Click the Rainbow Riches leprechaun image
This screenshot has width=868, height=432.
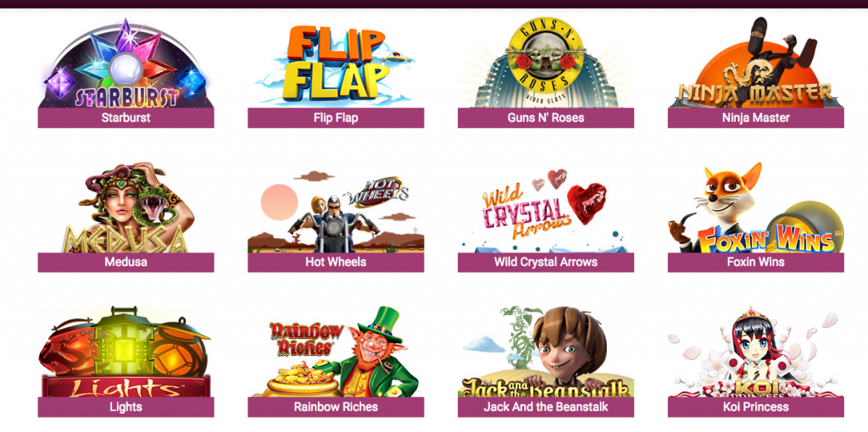coord(336,352)
